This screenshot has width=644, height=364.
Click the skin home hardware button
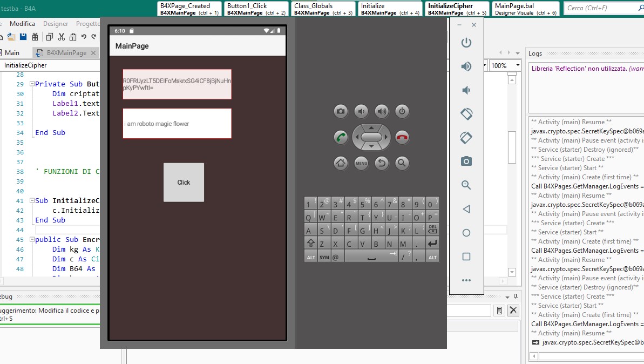pyautogui.click(x=341, y=163)
